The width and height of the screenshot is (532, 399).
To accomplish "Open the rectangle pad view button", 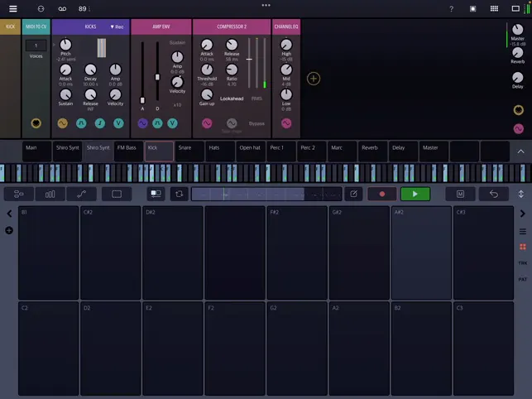I will click(x=117, y=194).
